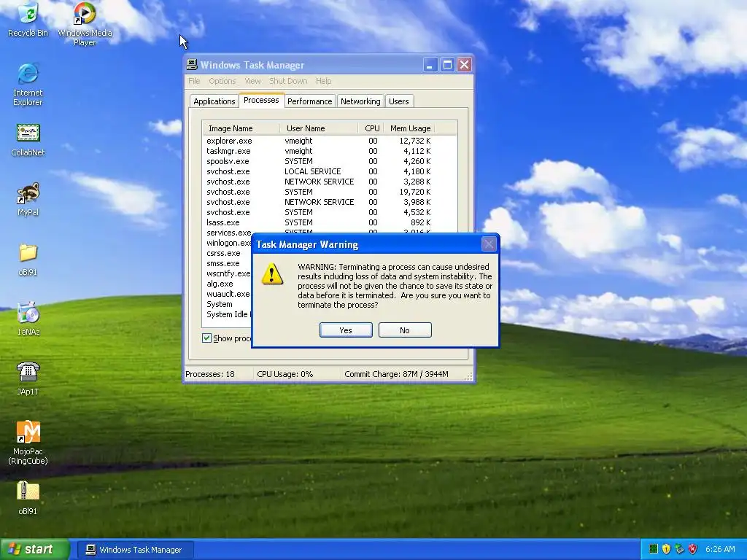Open the Recycle Bin desktop icon
Image resolution: width=747 pixels, height=560 pixels.
click(x=28, y=19)
